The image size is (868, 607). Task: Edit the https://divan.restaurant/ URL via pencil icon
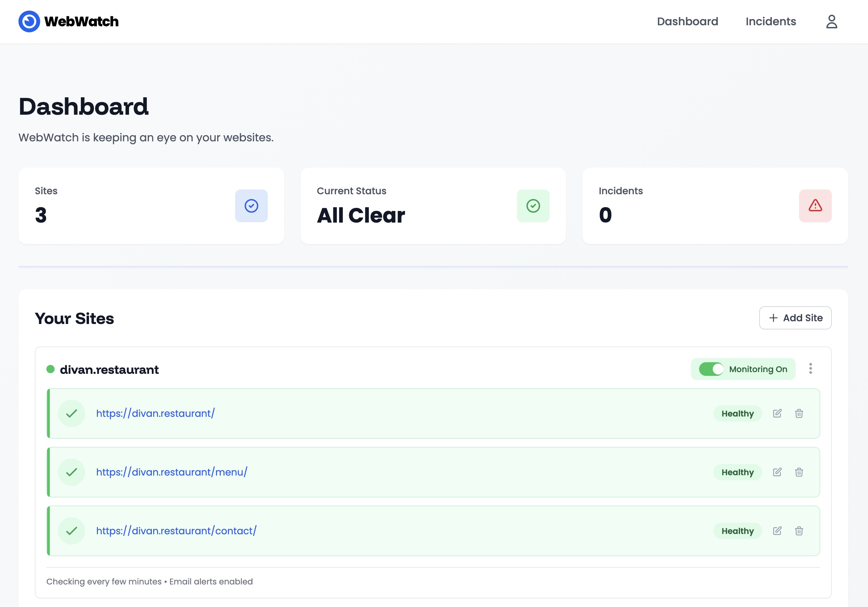[777, 413]
